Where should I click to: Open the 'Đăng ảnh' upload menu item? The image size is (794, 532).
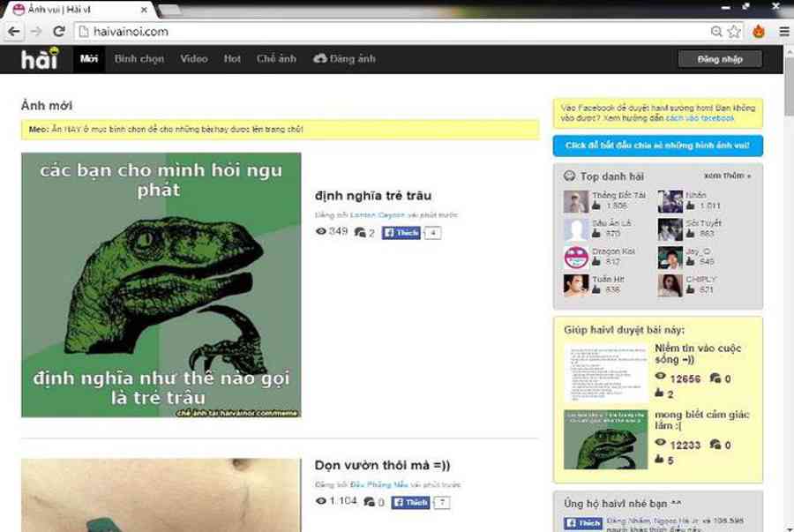tap(344, 59)
